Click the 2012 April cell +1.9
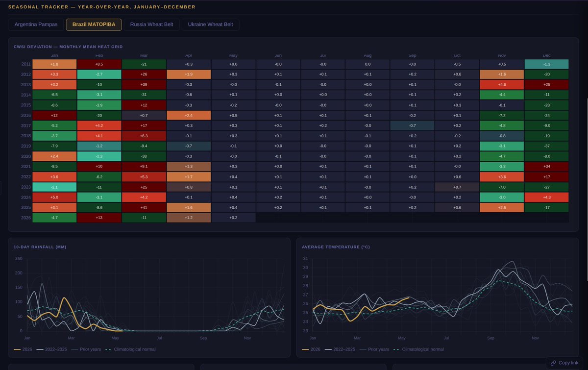This screenshot has width=588, height=370. pyautogui.click(x=189, y=74)
